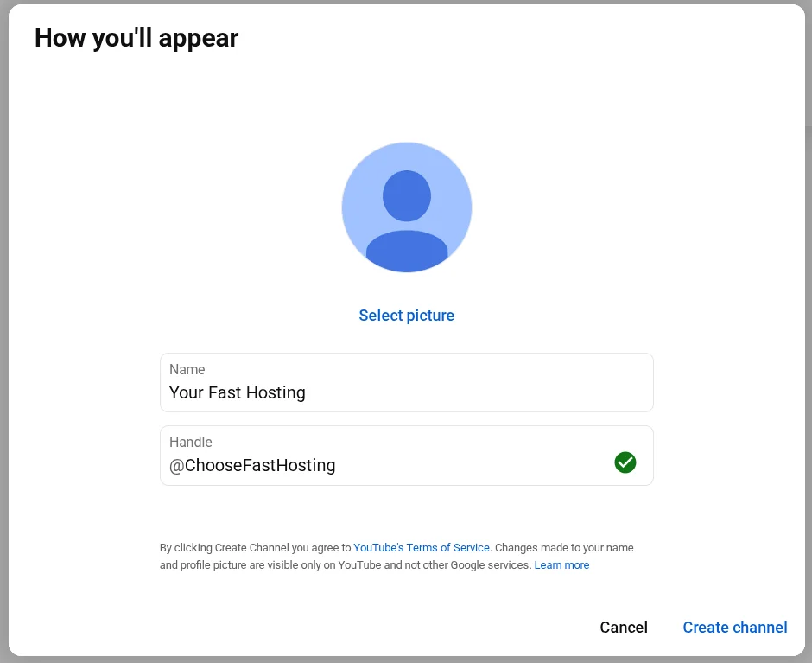Click the Name field label
The image size is (812, 663).
(187, 369)
